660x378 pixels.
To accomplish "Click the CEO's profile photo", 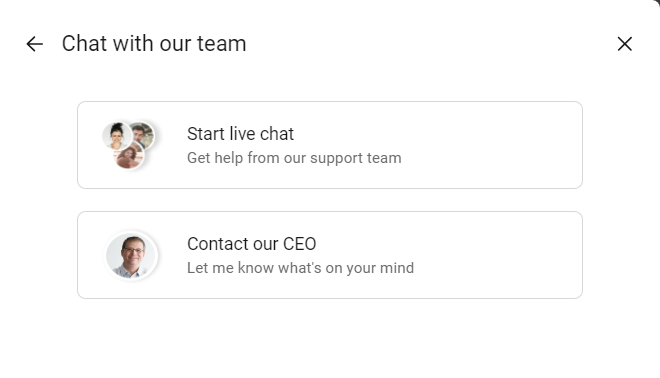I will pyautogui.click(x=131, y=255).
